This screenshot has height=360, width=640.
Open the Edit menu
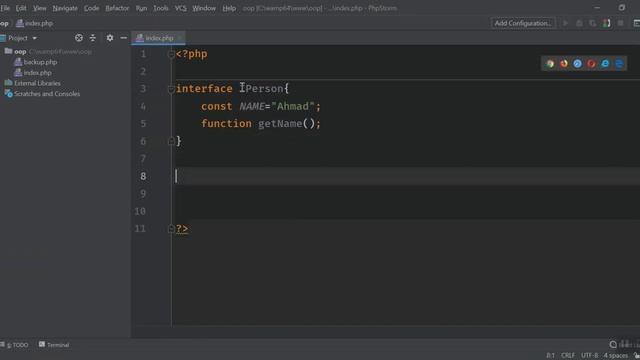click(21, 8)
